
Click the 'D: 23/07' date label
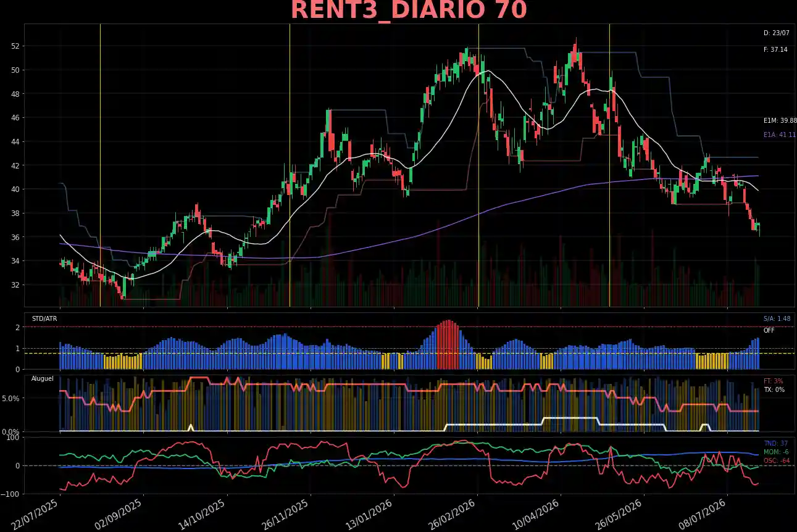pos(776,33)
